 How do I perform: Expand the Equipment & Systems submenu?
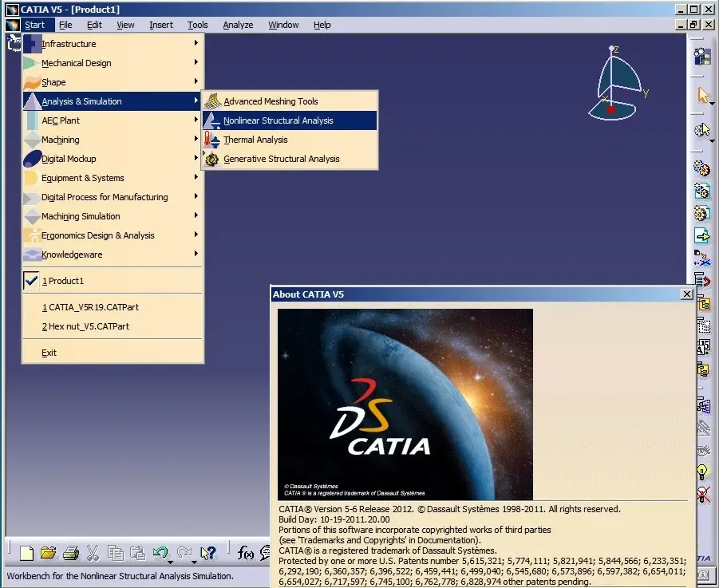tap(113, 178)
